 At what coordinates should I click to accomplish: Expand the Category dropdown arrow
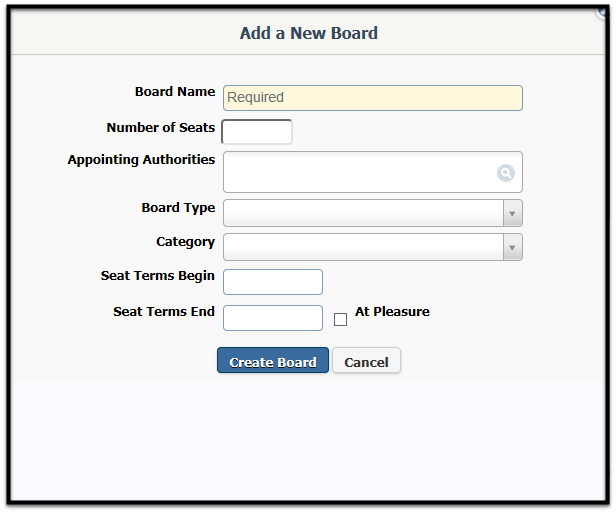pyautogui.click(x=512, y=247)
